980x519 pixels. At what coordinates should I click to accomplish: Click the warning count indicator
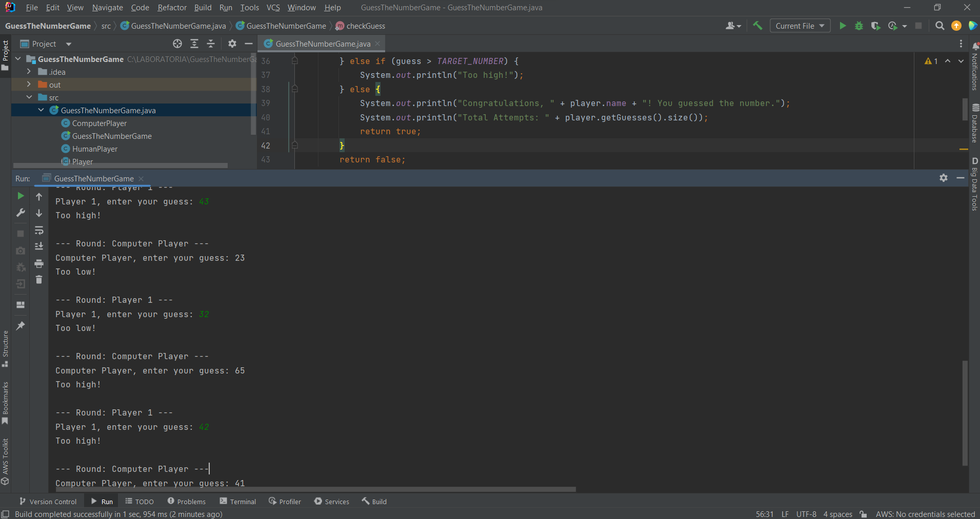pos(931,61)
